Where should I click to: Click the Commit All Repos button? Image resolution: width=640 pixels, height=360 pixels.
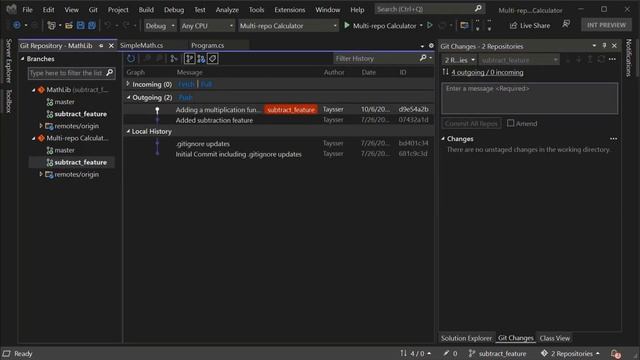[471, 123]
